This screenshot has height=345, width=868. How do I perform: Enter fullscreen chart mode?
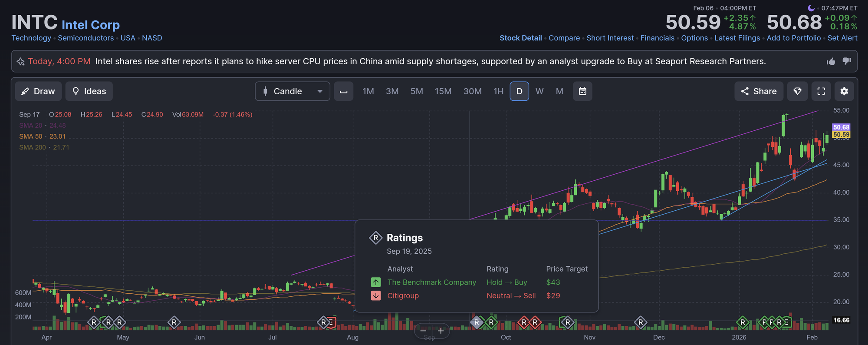click(821, 91)
